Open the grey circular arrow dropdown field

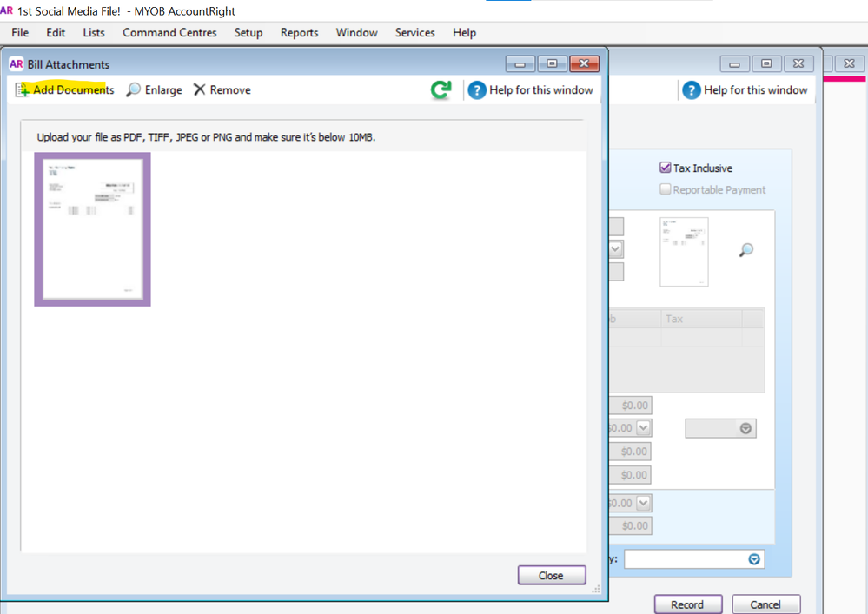[745, 428]
